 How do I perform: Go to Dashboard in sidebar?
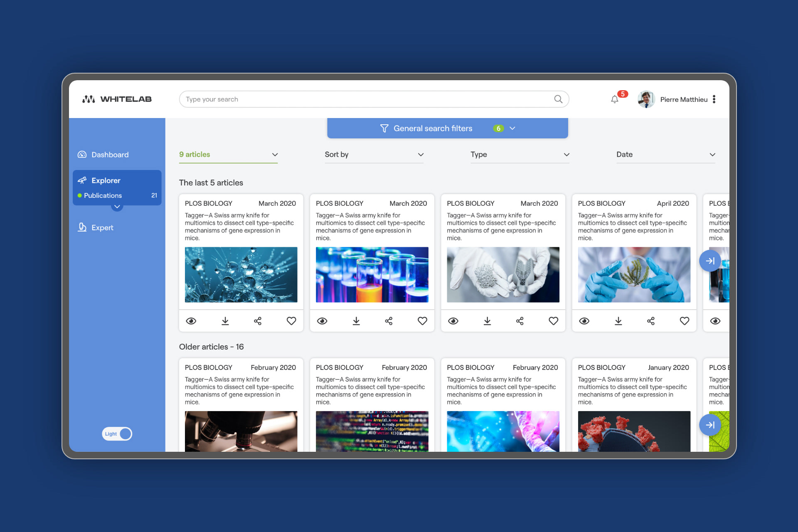(103, 155)
